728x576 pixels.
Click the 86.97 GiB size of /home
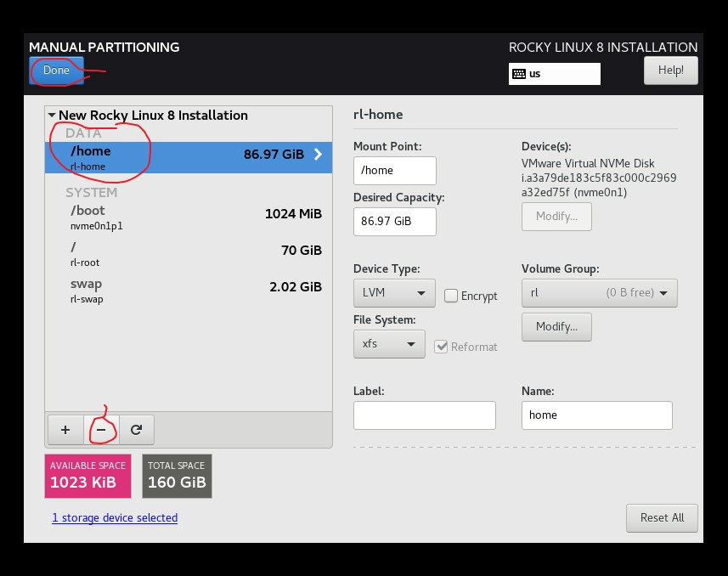(x=274, y=155)
